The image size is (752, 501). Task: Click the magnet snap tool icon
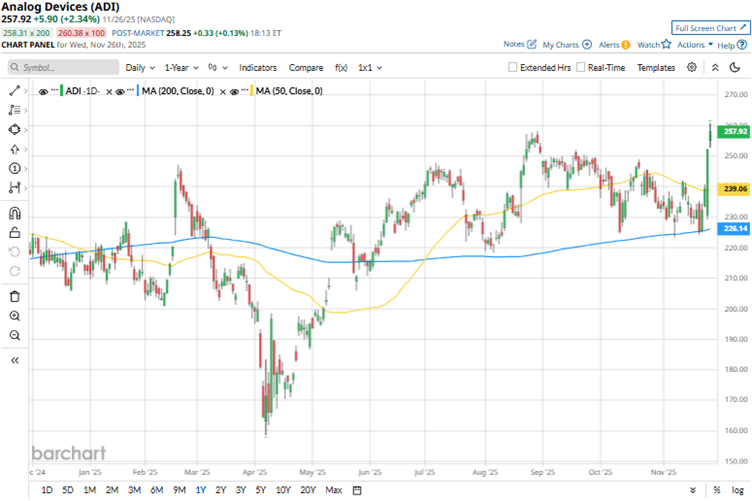coord(14,212)
